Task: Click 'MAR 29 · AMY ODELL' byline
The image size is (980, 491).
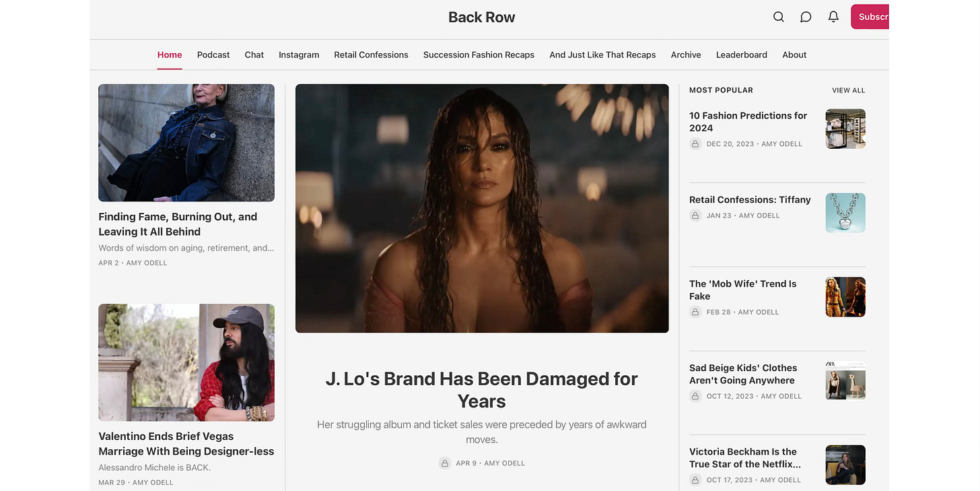Action: click(x=136, y=482)
